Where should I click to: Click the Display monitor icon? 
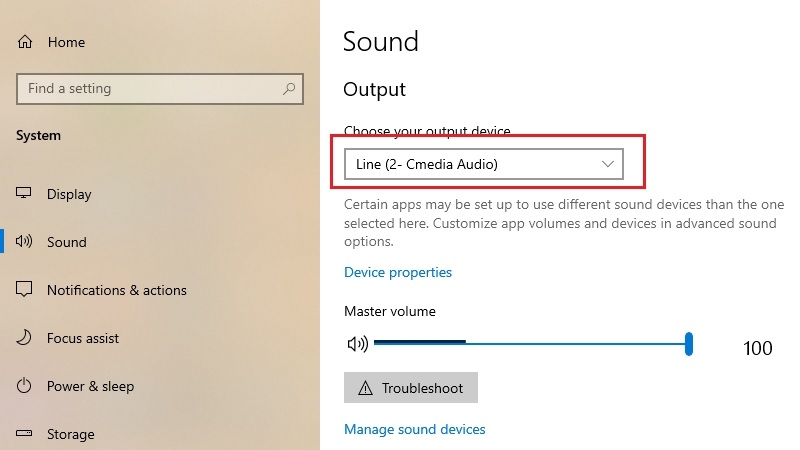[x=23, y=193]
